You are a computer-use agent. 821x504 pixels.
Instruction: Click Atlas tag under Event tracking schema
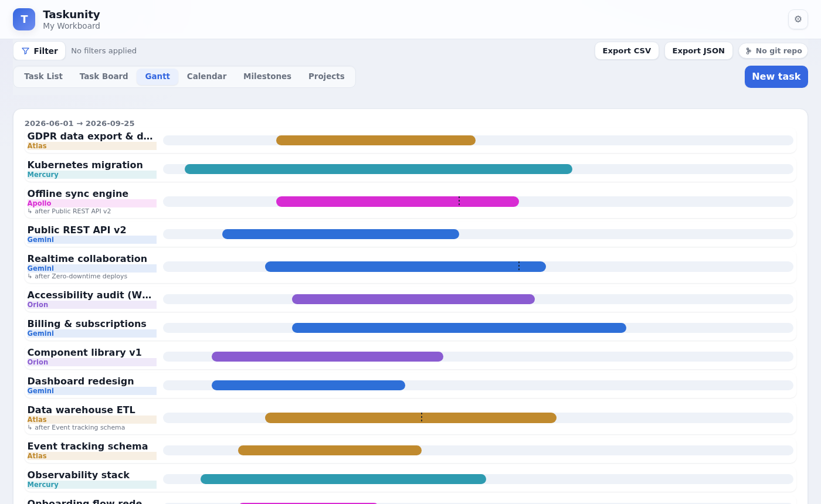[91, 456]
